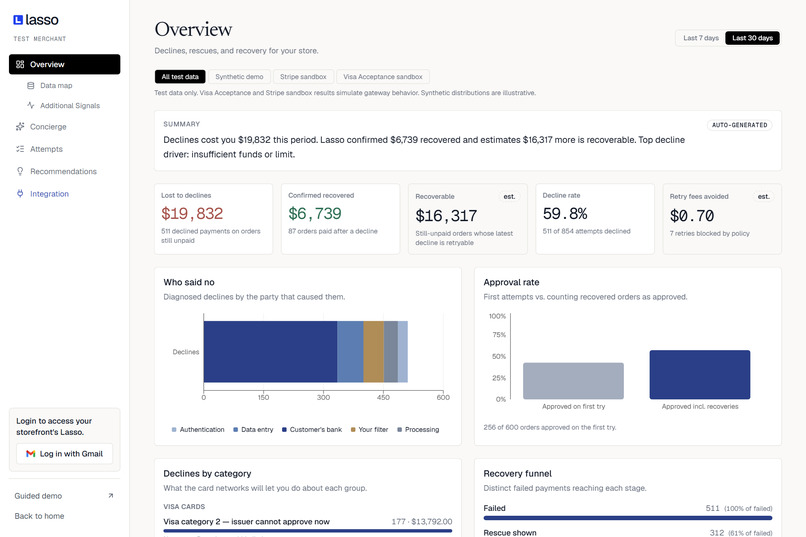Click the Rescue shown funnel row

pos(628,533)
